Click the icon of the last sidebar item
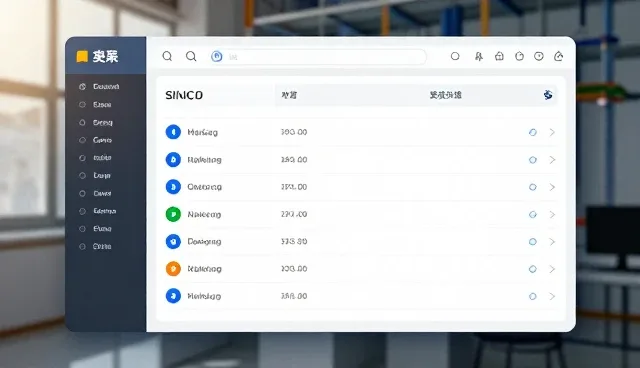This screenshot has height=368, width=640. (x=82, y=246)
